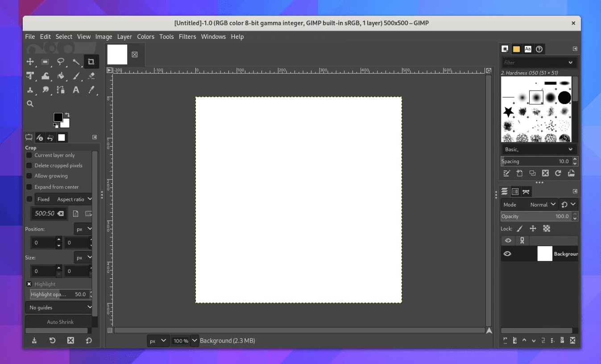Check Delete cropped pixels

click(x=29, y=165)
